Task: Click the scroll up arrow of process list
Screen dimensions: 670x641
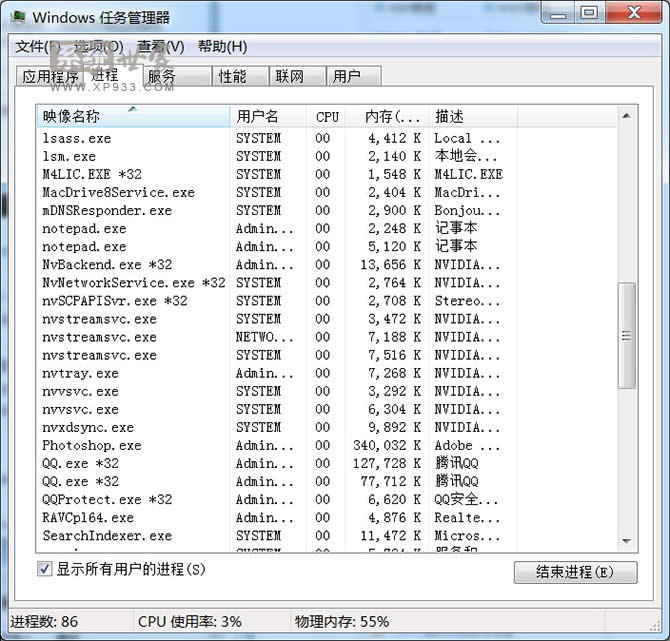Action: click(x=627, y=116)
